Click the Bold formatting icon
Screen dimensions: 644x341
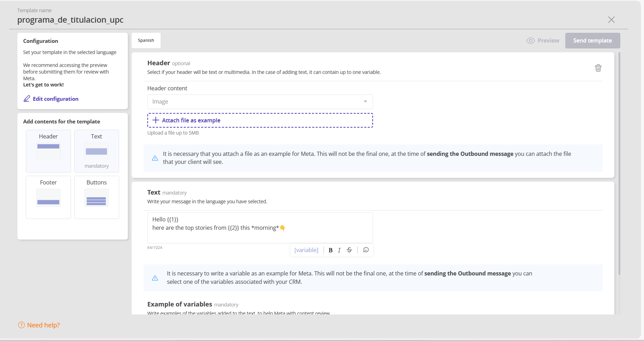click(x=331, y=250)
